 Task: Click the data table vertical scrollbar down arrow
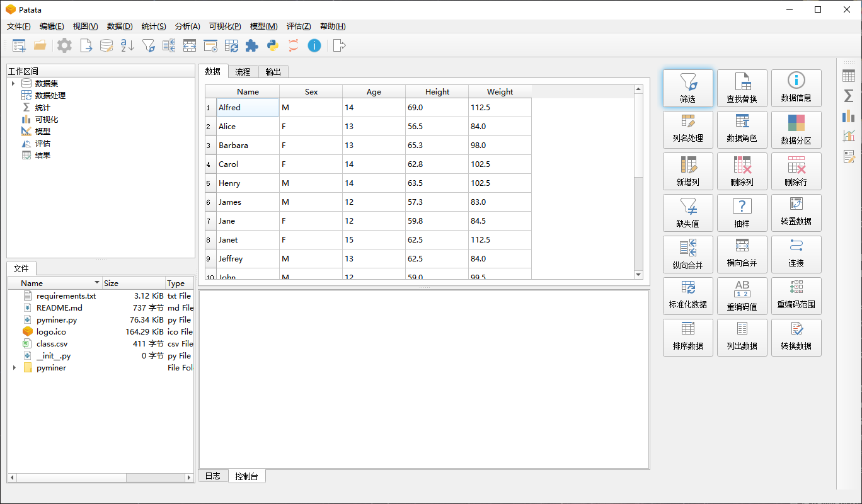638,275
